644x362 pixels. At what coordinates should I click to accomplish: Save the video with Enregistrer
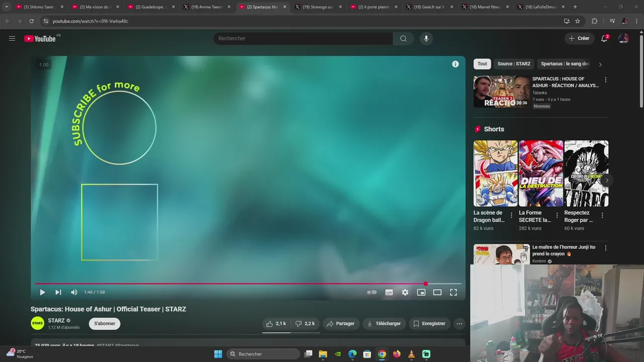(429, 324)
